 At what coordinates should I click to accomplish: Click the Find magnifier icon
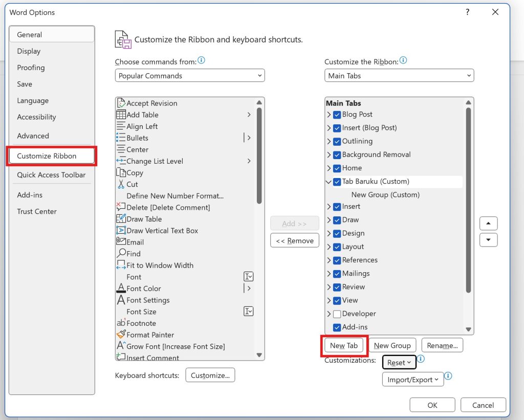121,253
